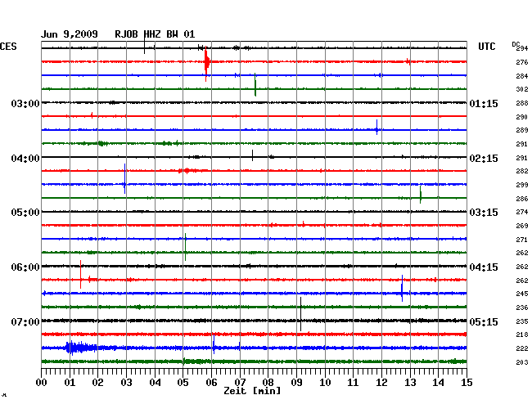Click the local time label '06:00'

(x=25, y=267)
